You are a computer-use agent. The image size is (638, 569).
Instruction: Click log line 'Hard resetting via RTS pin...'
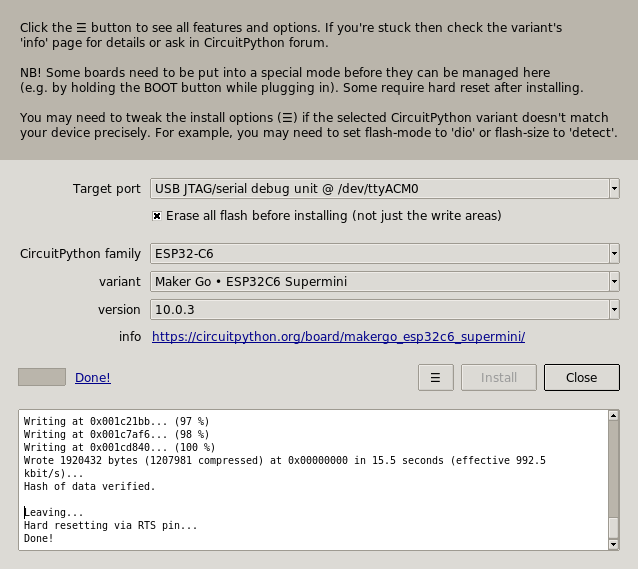[110, 525]
